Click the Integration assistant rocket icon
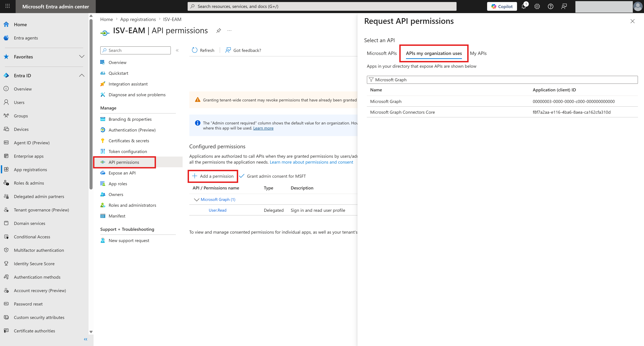 103,84
